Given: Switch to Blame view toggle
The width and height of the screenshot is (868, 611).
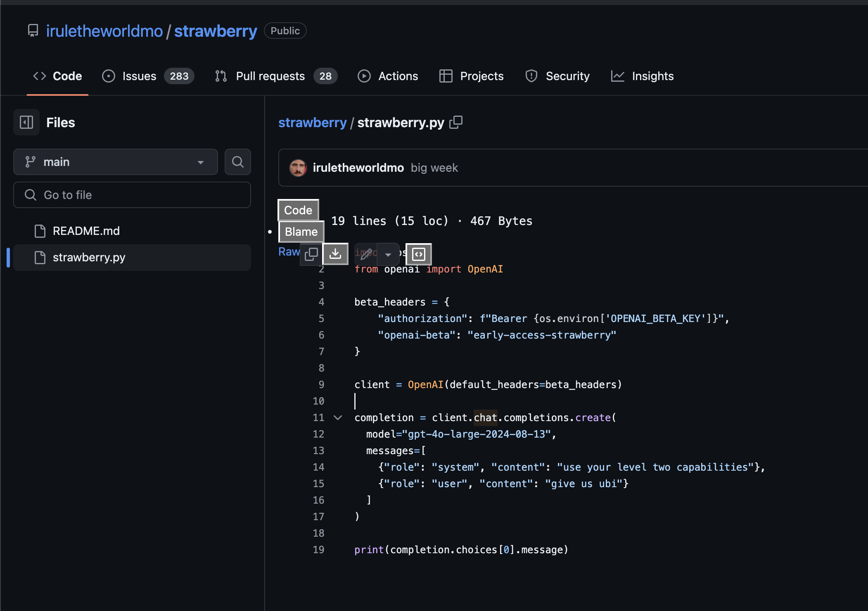Looking at the screenshot, I should [x=301, y=232].
